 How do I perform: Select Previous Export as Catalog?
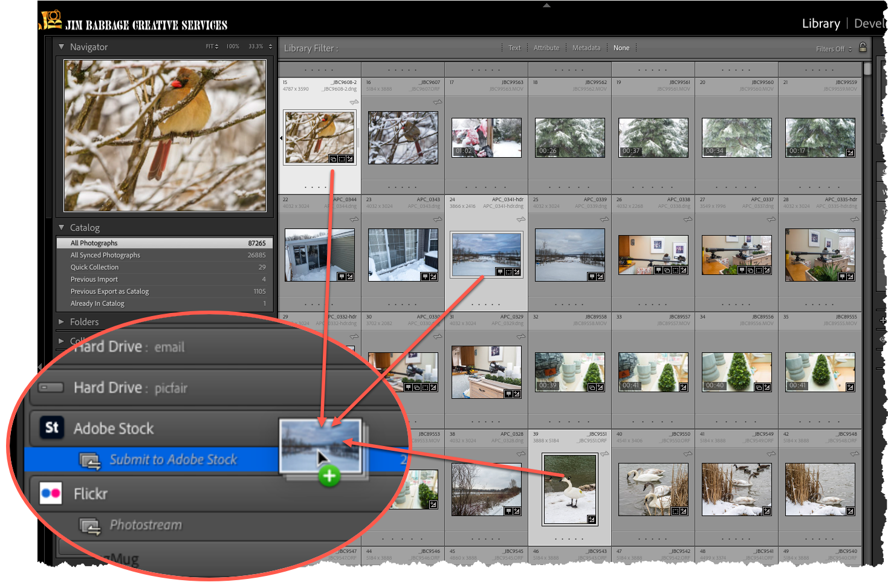tap(164, 291)
